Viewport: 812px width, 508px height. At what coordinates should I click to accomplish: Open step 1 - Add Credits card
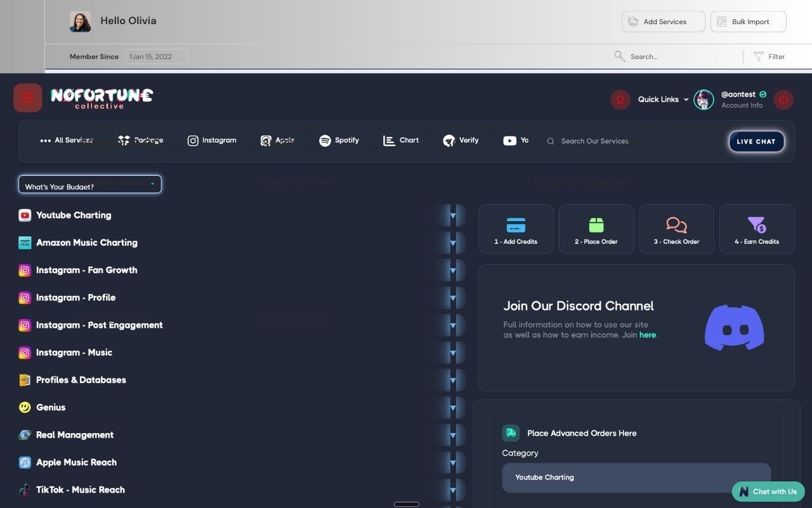click(x=516, y=229)
